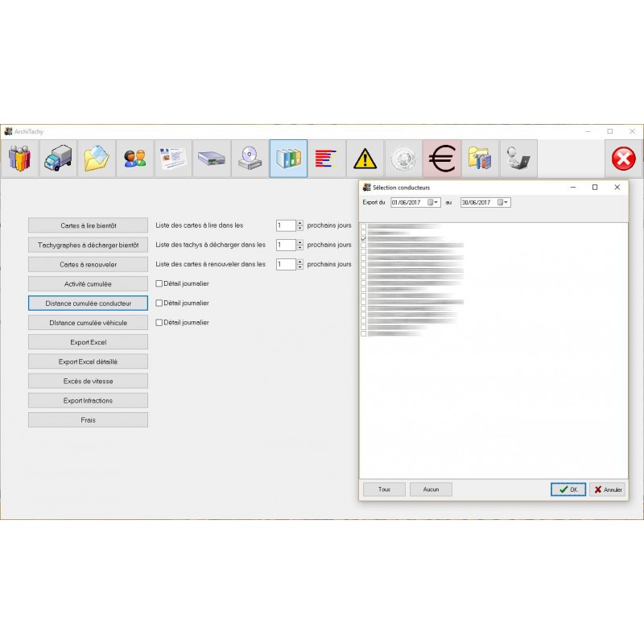Click the Euro costs icon
This screenshot has width=644, height=644.
(x=441, y=159)
